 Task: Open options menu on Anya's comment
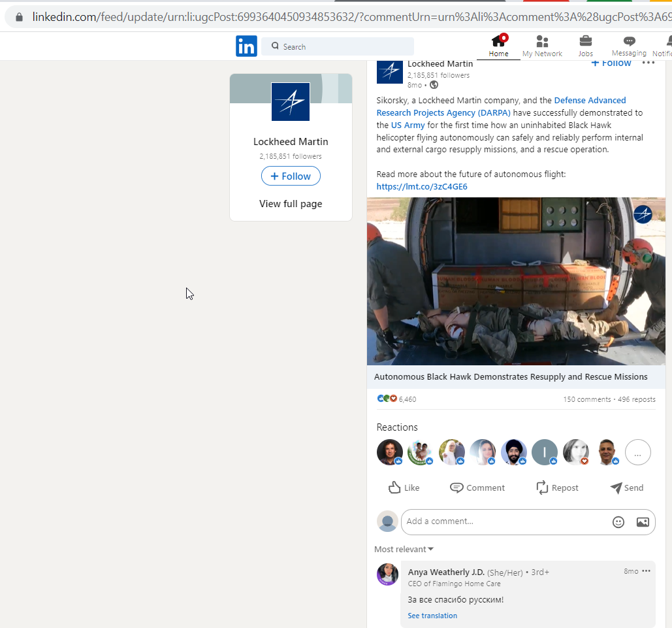[647, 571]
